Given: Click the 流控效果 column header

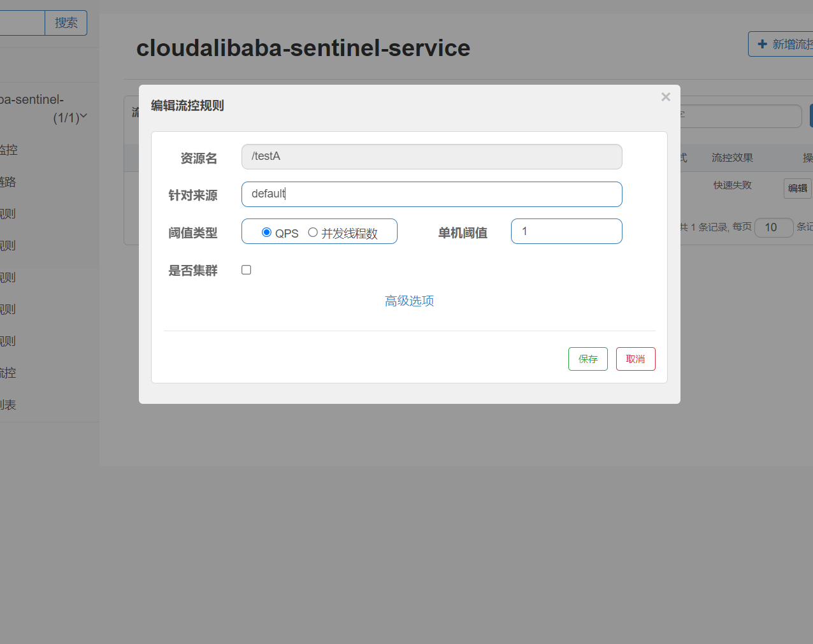Looking at the screenshot, I should point(732,158).
